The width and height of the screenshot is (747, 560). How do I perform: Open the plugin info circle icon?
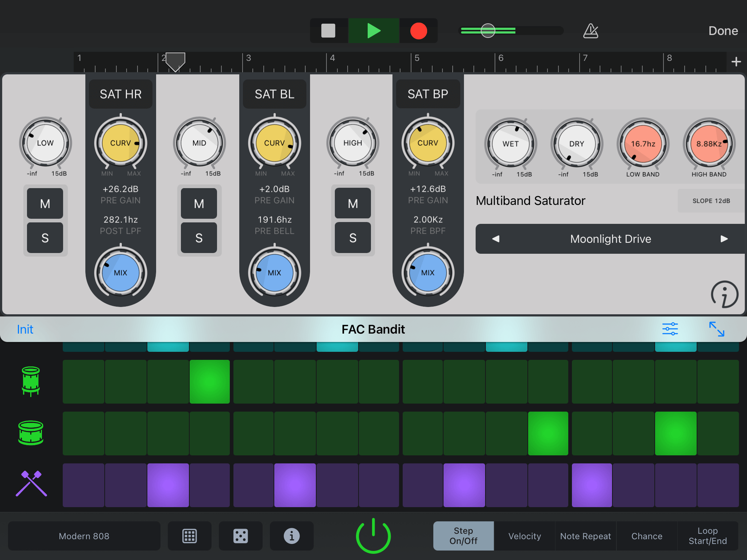click(x=724, y=294)
